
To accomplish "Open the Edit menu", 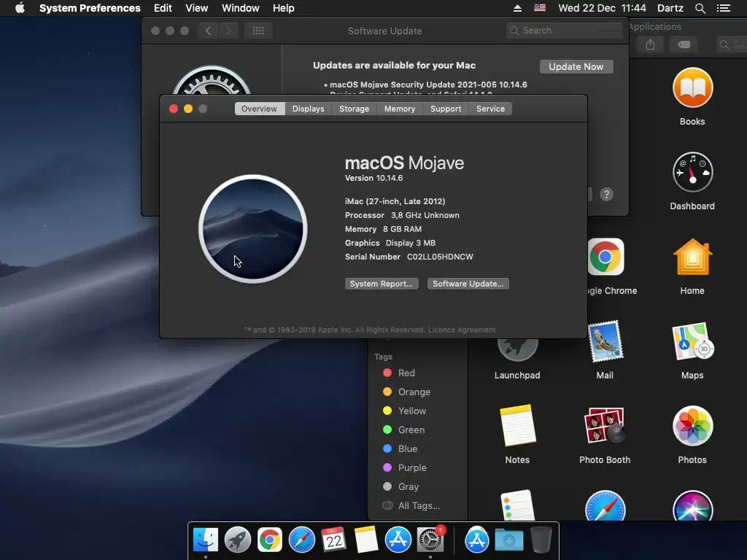I will pos(163,8).
